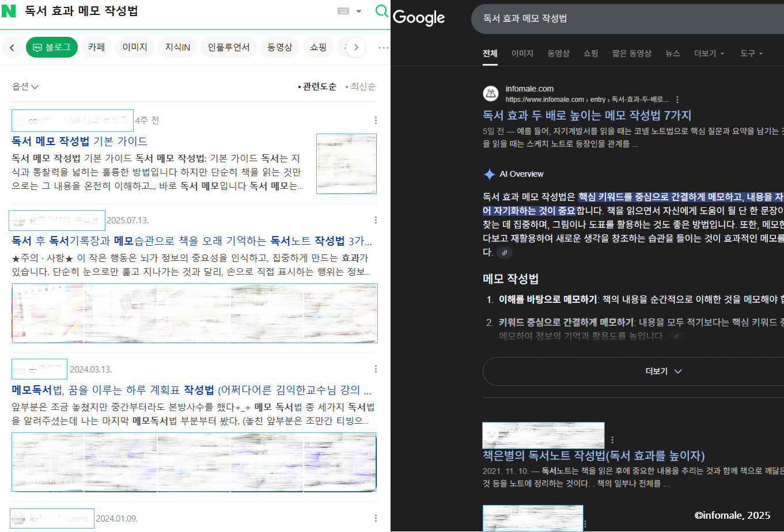Viewport: 784px width, 532px height.
Task: Select the 블로그 tab in Naver
Action: tap(52, 47)
